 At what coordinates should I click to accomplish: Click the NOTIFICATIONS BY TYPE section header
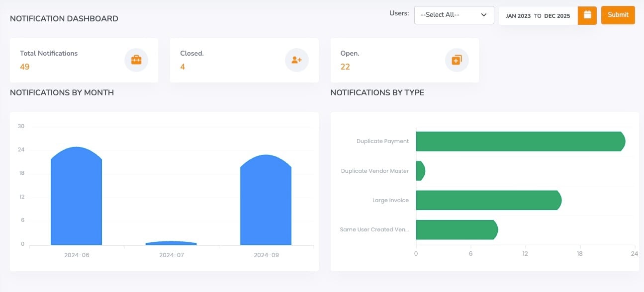[377, 92]
